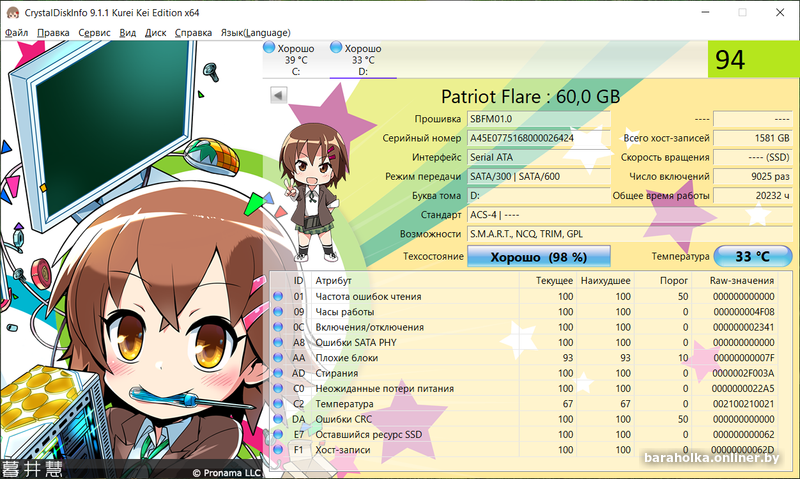Click the firmware field SBFM01.0

tap(539, 119)
